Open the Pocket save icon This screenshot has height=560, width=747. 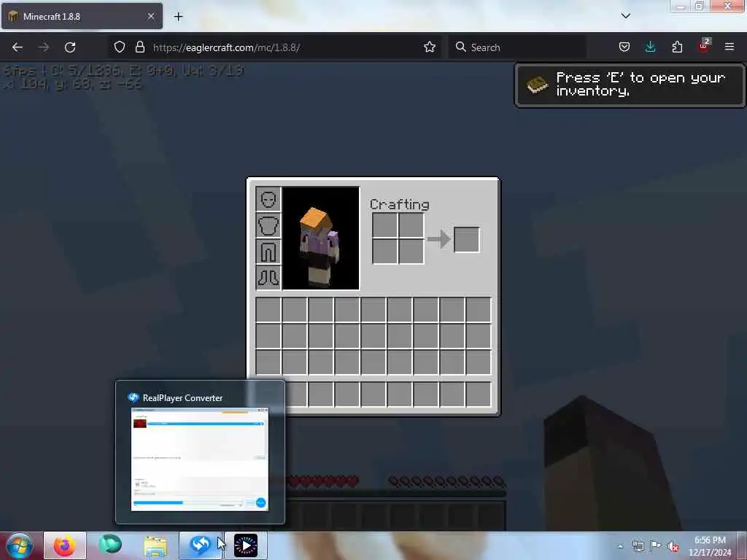624,47
